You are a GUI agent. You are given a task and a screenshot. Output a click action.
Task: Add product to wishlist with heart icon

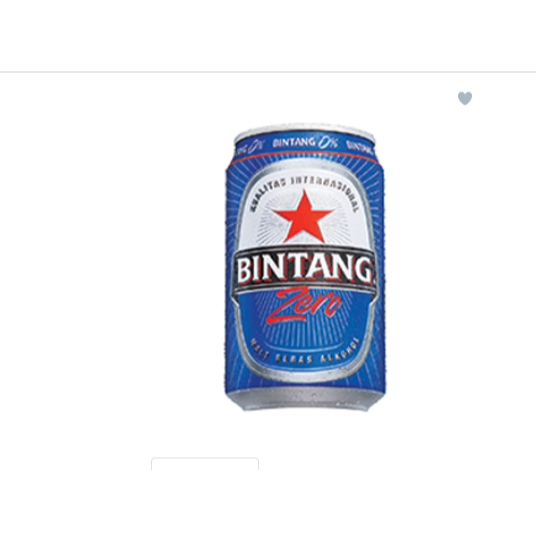[465, 98]
